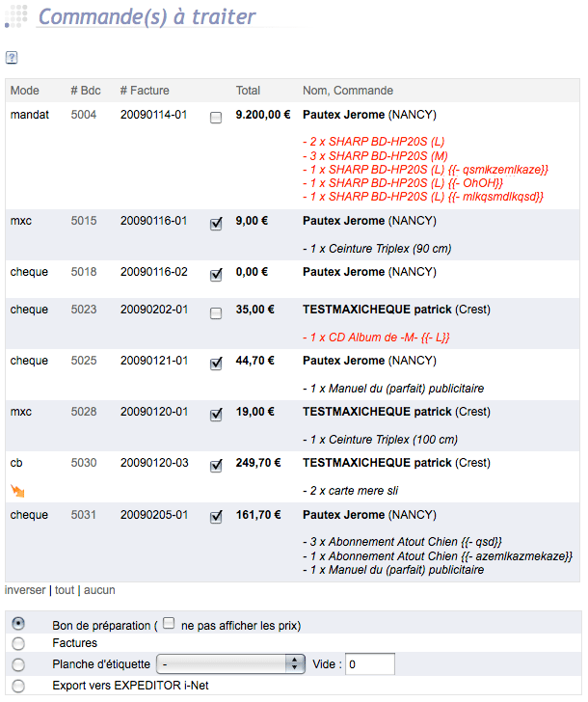Select the Factures radio button
The image size is (588, 702).
click(18, 644)
